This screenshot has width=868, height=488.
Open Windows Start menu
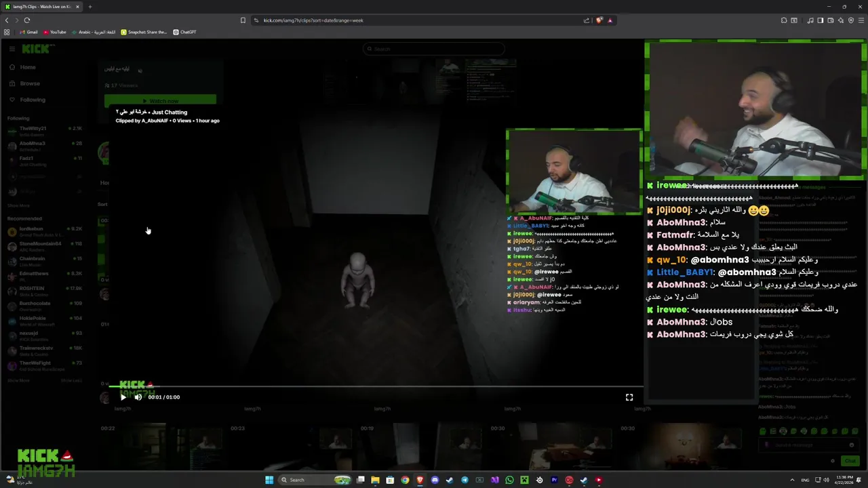269,480
